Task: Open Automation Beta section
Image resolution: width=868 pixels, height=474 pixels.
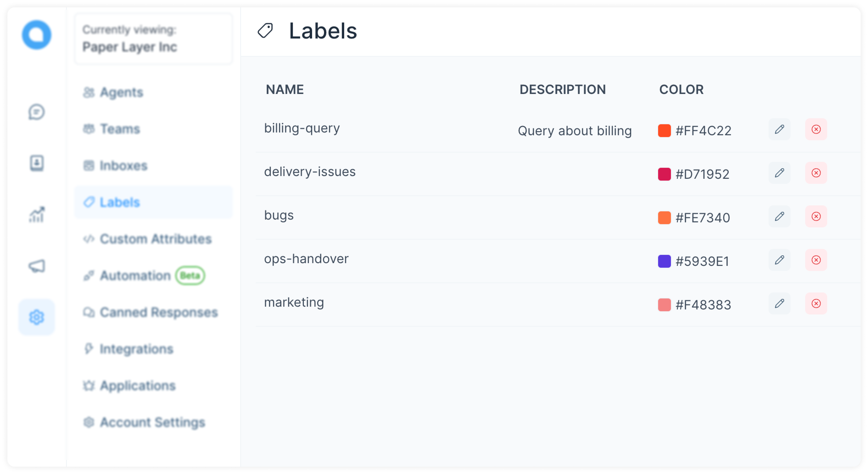Action: [x=143, y=275]
